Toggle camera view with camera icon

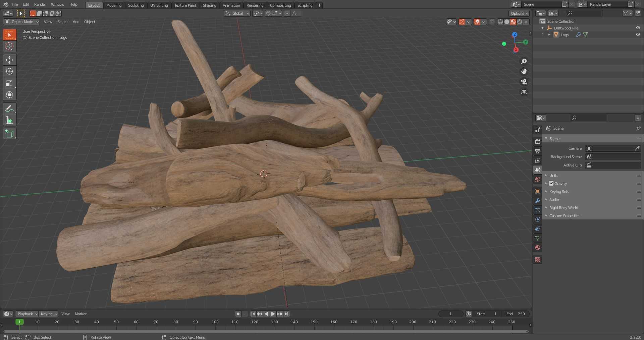524,82
